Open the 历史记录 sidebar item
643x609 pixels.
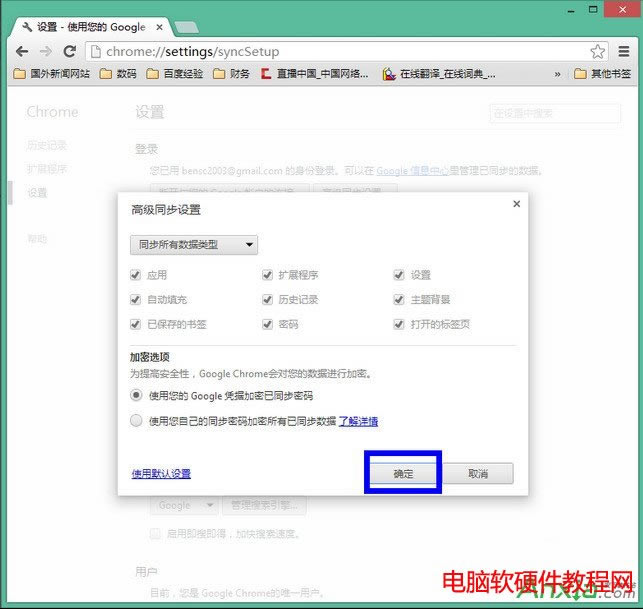click(x=46, y=145)
